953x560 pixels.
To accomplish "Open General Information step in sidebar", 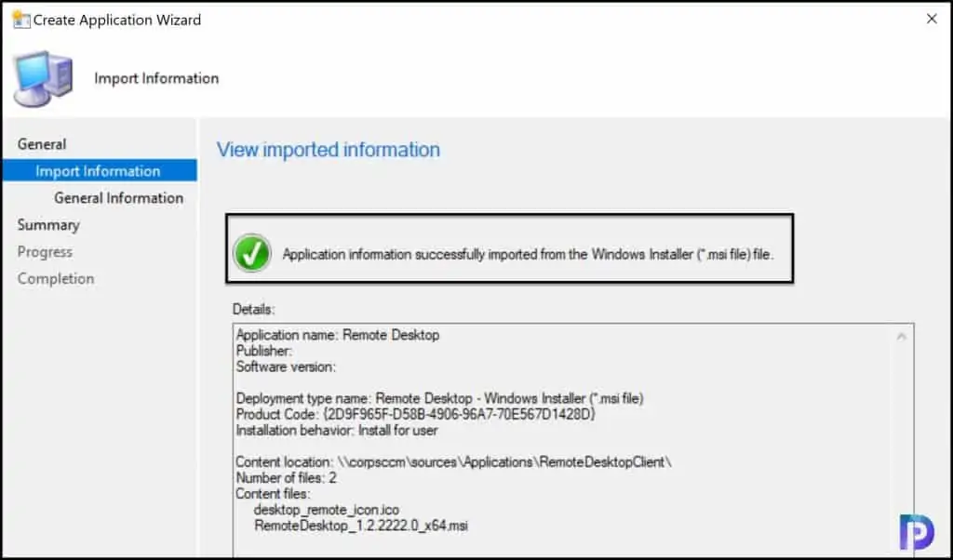I will coord(118,198).
